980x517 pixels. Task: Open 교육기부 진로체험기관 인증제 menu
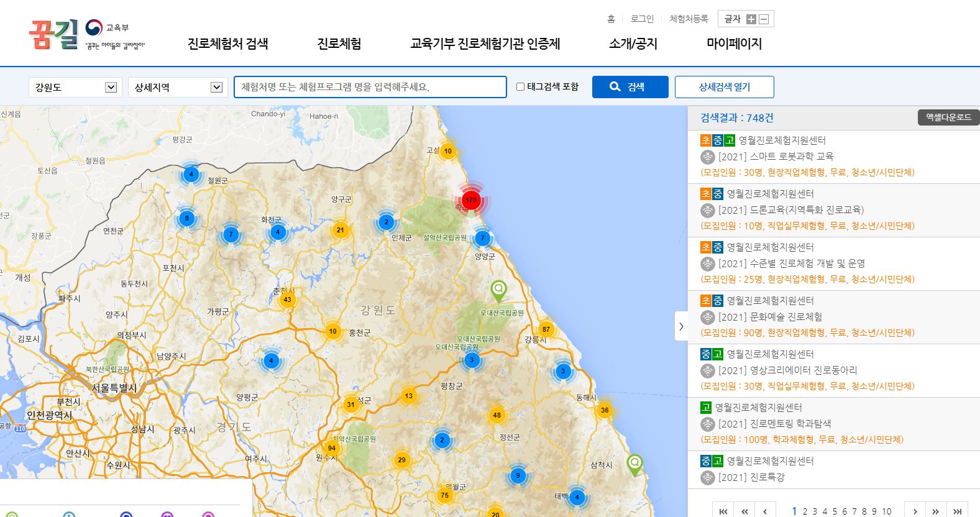point(485,43)
